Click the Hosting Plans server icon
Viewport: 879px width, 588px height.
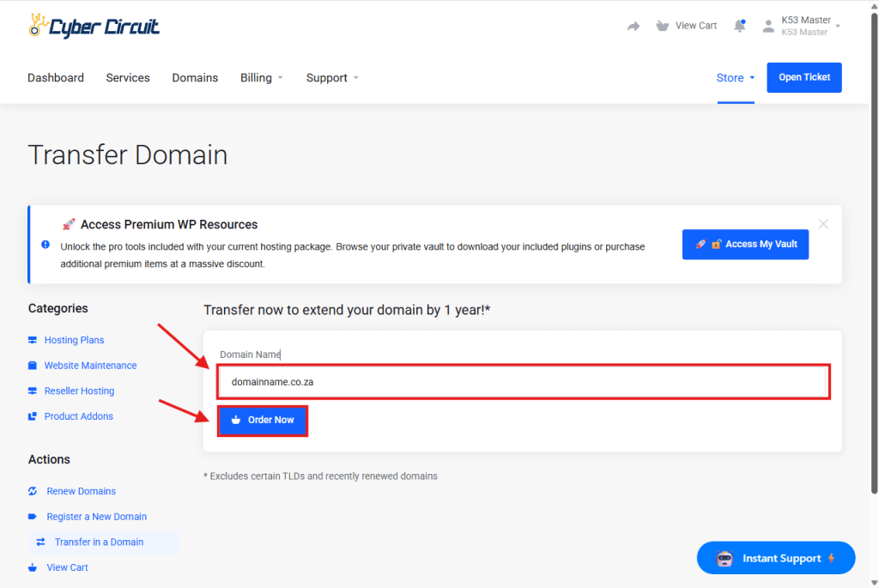point(33,340)
